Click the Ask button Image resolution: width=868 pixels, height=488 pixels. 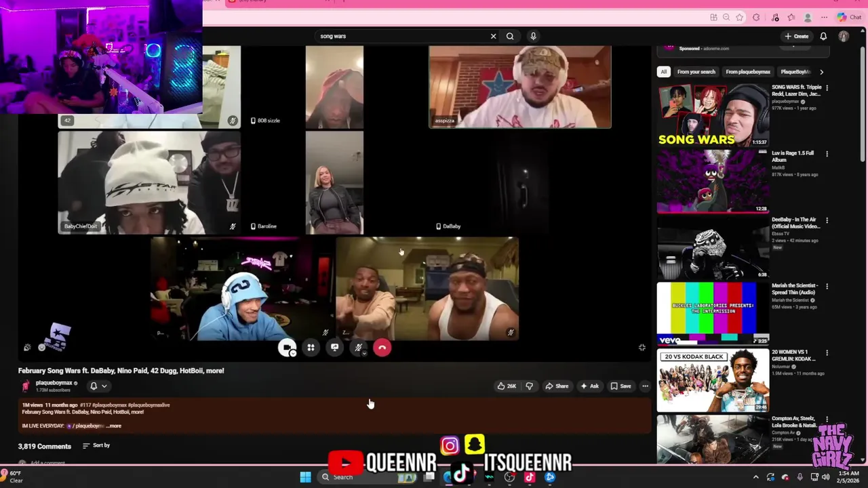tap(589, 386)
